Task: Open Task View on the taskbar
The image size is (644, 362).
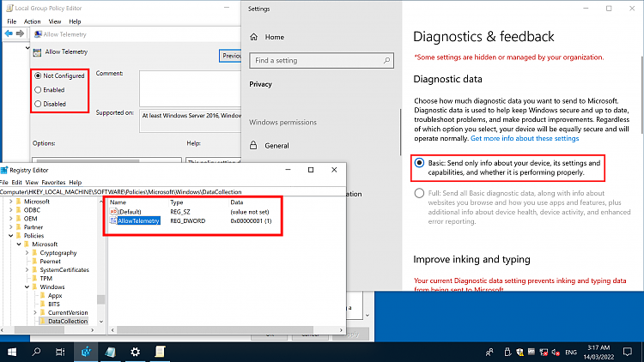Action: [60, 352]
